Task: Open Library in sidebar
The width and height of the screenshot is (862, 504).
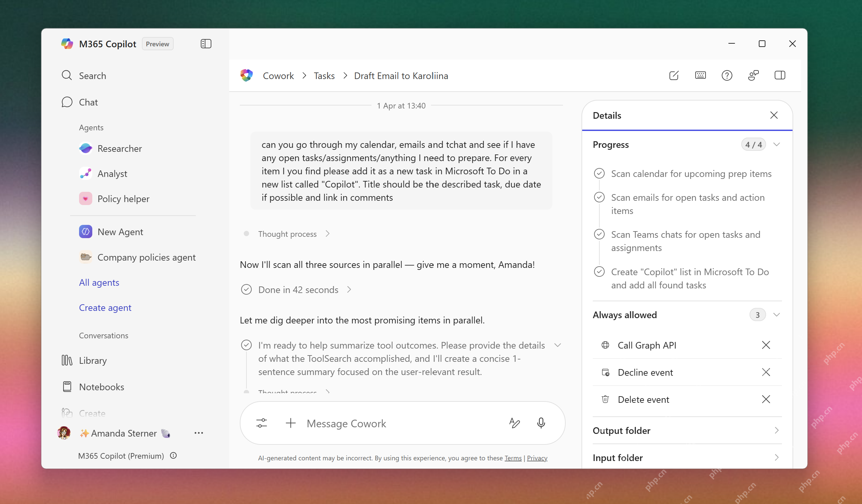Action: pos(84,360)
